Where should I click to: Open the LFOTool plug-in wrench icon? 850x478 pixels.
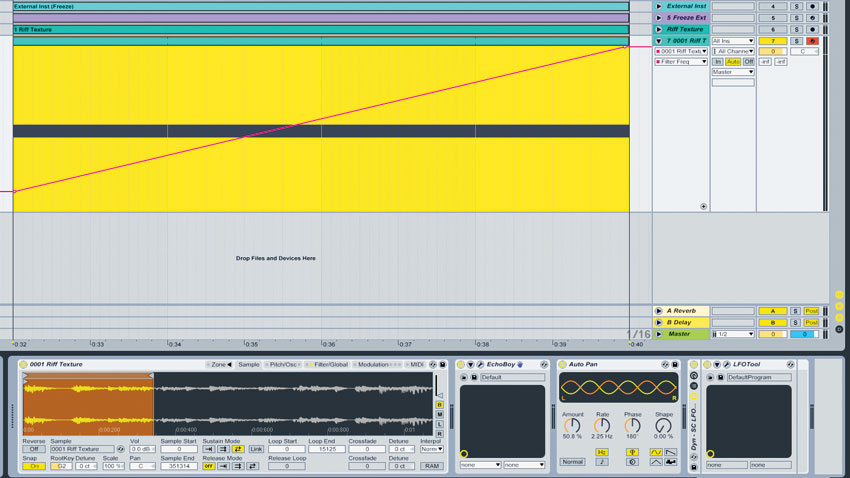click(727, 365)
